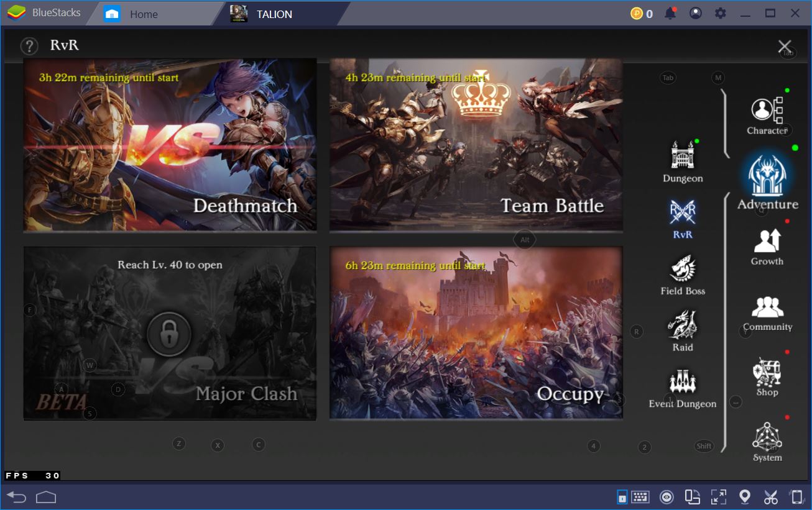Click the FPS 30 counter
Image resolution: width=812 pixels, height=510 pixels.
(x=32, y=476)
